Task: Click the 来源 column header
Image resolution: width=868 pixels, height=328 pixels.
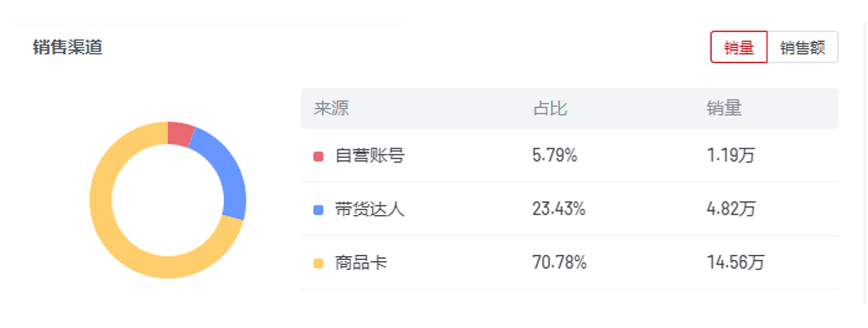Action: 332,109
